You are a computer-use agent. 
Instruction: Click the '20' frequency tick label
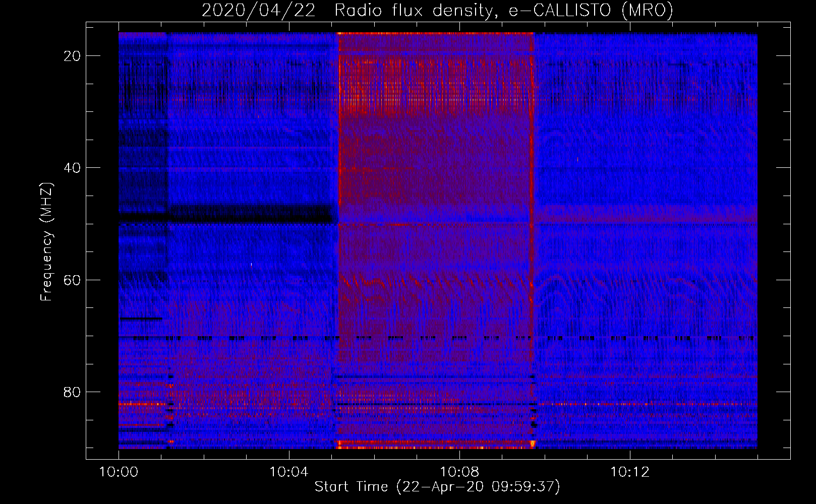72,56
